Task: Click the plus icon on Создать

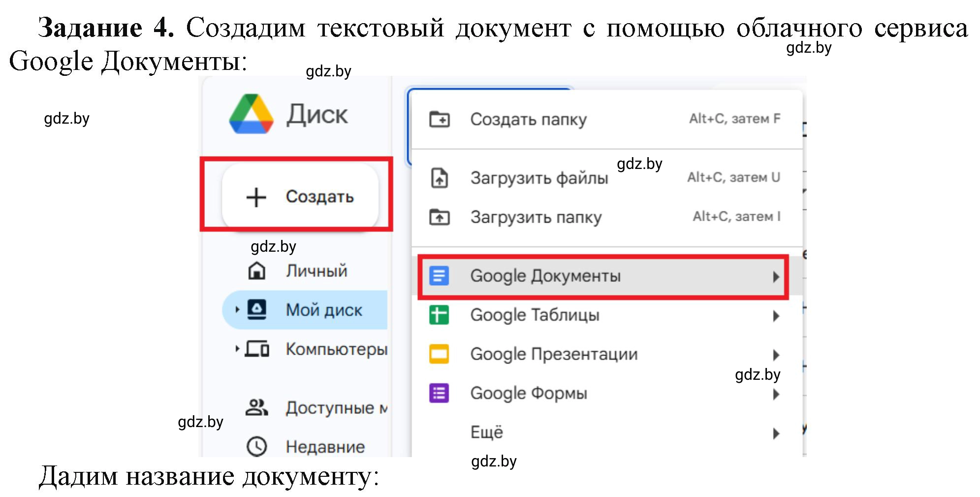Action: (256, 197)
